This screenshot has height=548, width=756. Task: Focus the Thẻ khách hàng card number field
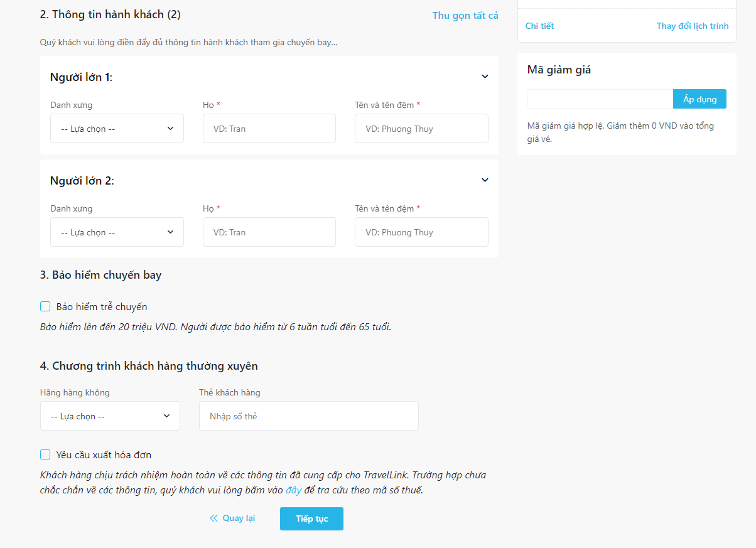pos(308,416)
